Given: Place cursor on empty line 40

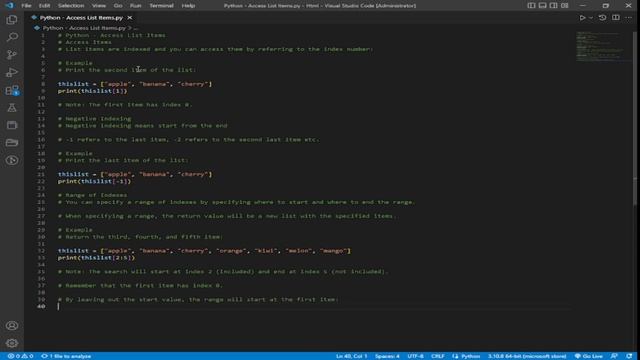Looking at the screenshot, I should pyautogui.click(x=314, y=306).
